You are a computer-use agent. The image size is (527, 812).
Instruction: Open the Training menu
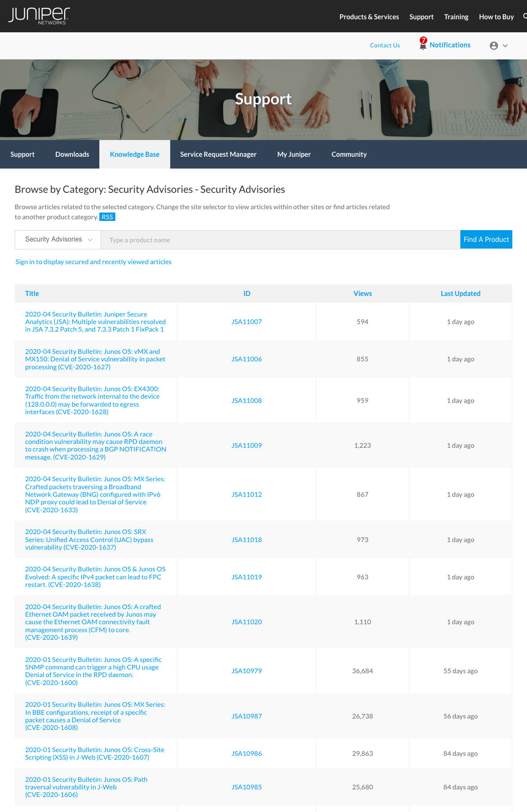(x=456, y=17)
